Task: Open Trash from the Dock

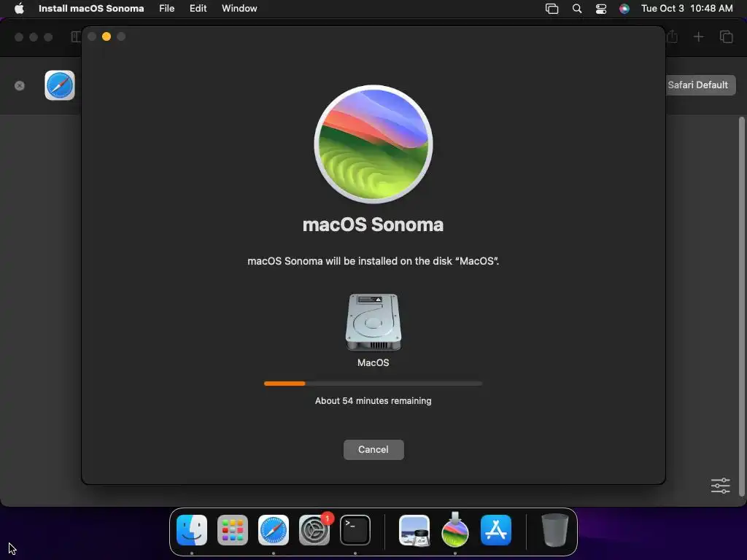Action: click(x=555, y=530)
